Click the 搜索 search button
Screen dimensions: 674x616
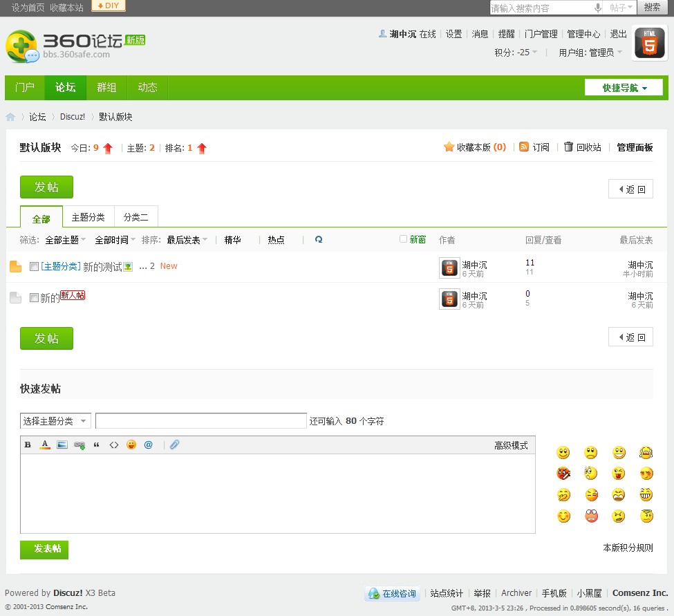[x=652, y=8]
